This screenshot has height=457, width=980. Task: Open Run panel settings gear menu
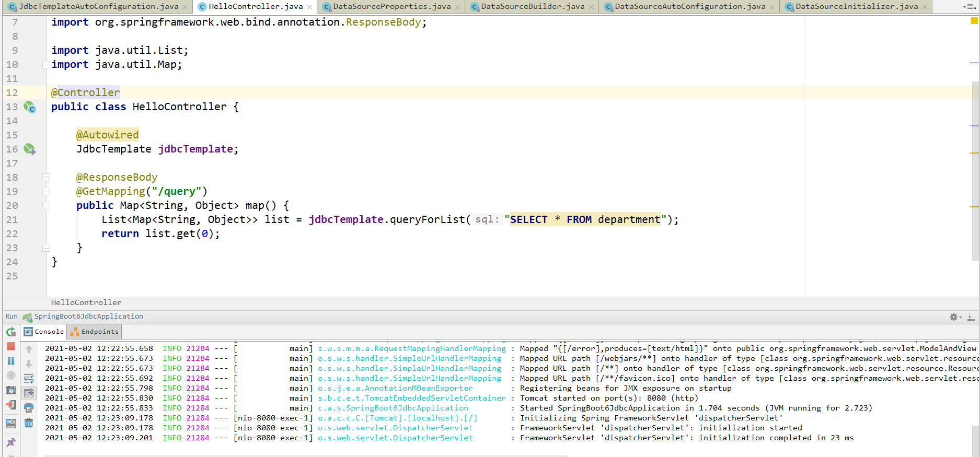coord(954,317)
